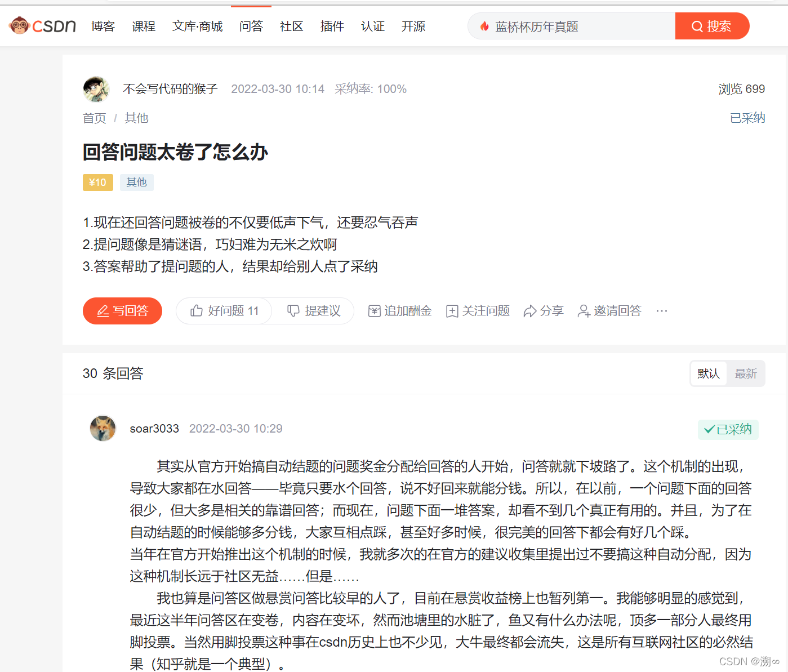Viewport: 788px width, 672px height.
Task: Open the 分享 share icon
Action: point(529,310)
